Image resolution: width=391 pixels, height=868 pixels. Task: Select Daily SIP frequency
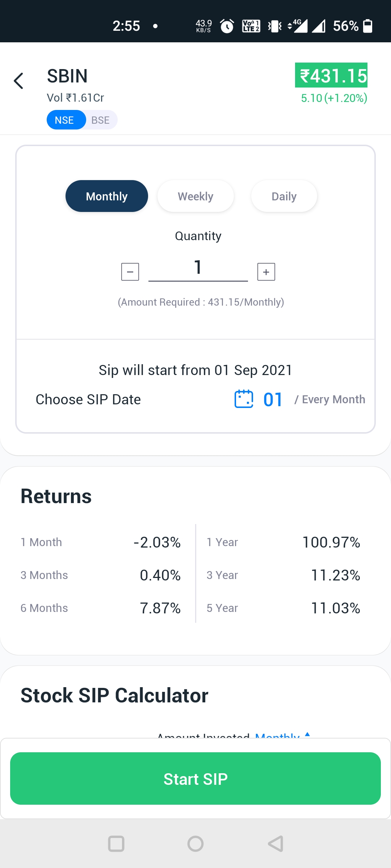284,196
